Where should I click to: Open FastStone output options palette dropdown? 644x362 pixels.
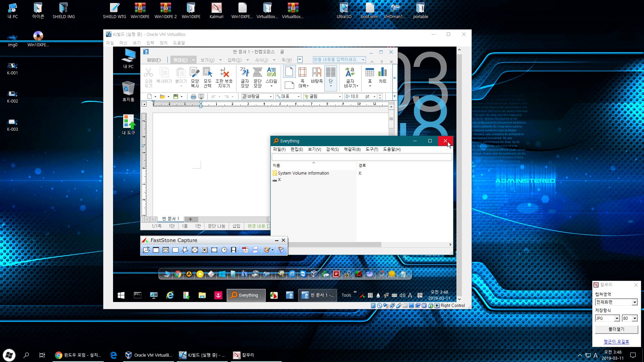[272, 250]
